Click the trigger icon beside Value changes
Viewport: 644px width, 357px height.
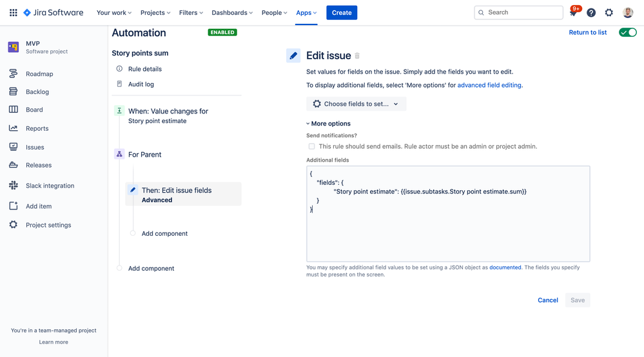pos(119,110)
